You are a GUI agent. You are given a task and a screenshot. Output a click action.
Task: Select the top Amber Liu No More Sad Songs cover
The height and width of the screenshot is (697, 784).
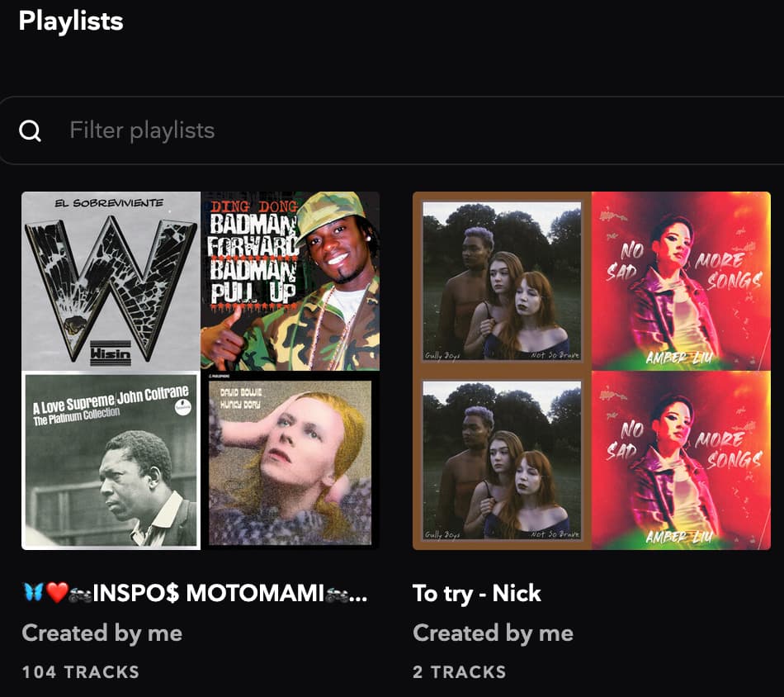681,281
